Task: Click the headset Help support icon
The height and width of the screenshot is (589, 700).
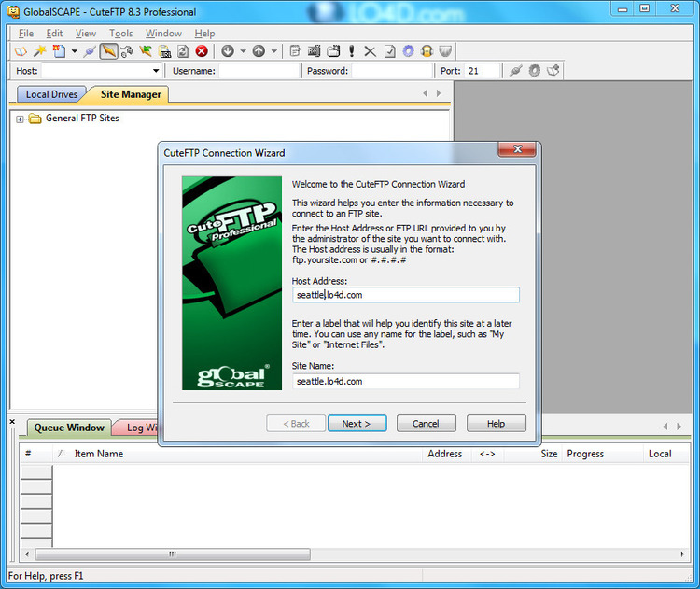Action: pyautogui.click(x=427, y=51)
